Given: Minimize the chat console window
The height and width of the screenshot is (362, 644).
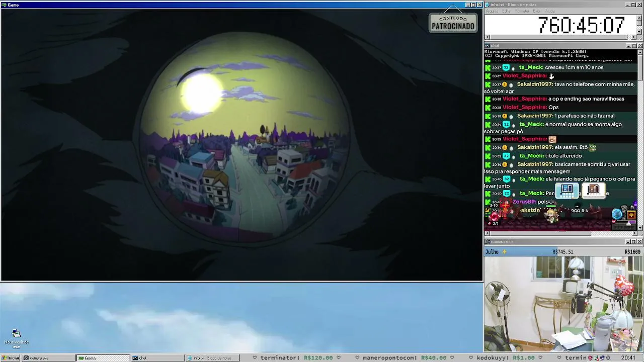Looking at the screenshot, I should click(x=628, y=46).
